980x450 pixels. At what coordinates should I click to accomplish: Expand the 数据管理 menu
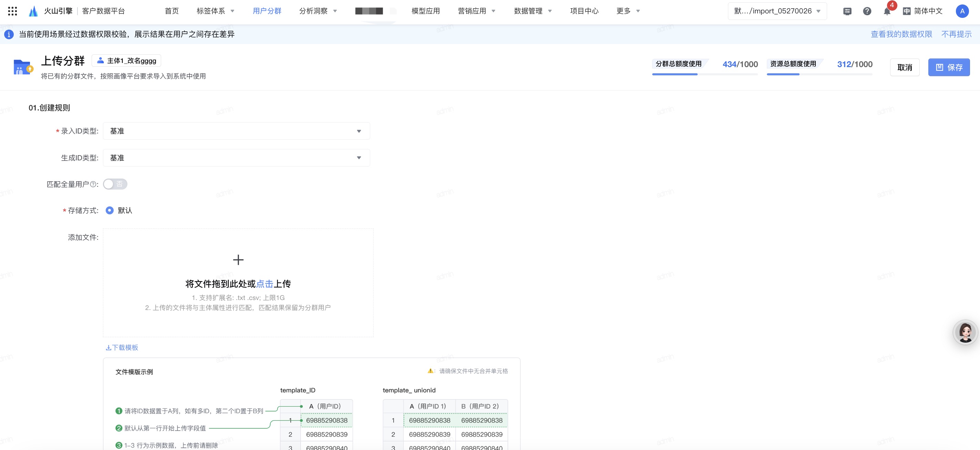pyautogui.click(x=533, y=11)
